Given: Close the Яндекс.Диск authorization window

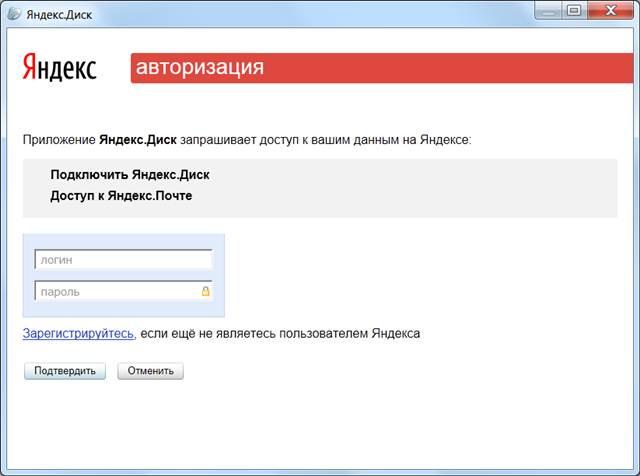Looking at the screenshot, I should pyautogui.click(x=609, y=11).
